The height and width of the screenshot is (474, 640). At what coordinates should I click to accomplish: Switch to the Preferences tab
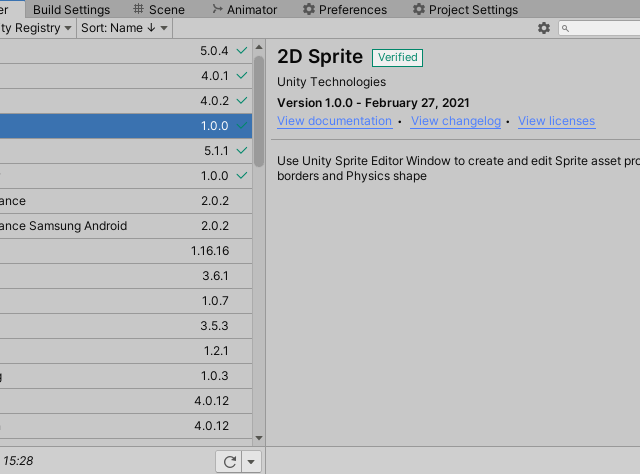[x=345, y=9]
